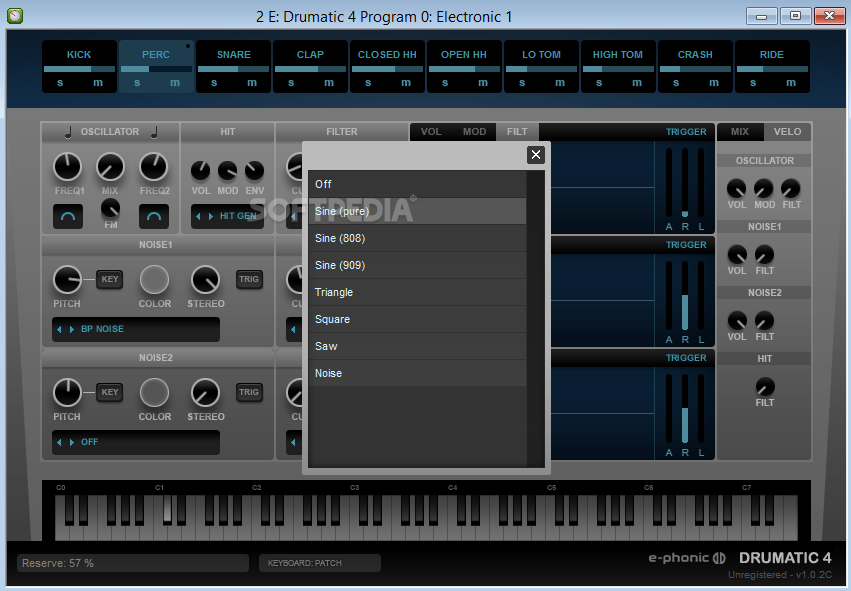Click MIX panel NOISE1 VOL knob

point(736,255)
